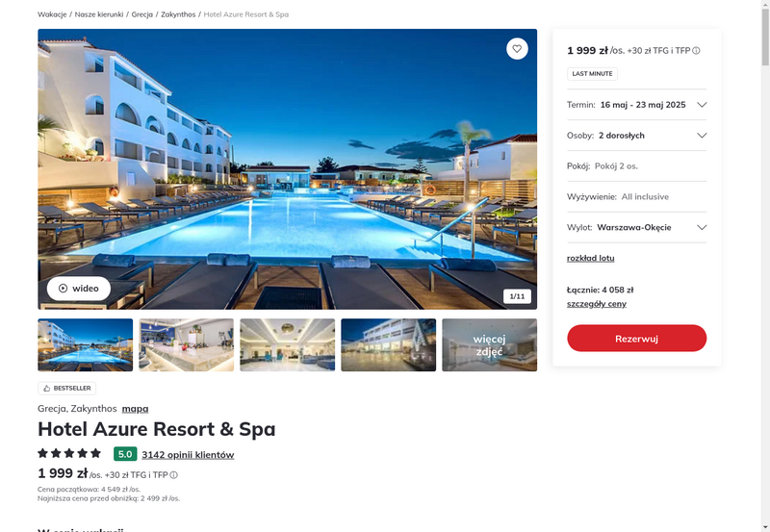Click the BESTSELLER thumbs-up badge
Screen dimensions: 770x532
[66, 389]
